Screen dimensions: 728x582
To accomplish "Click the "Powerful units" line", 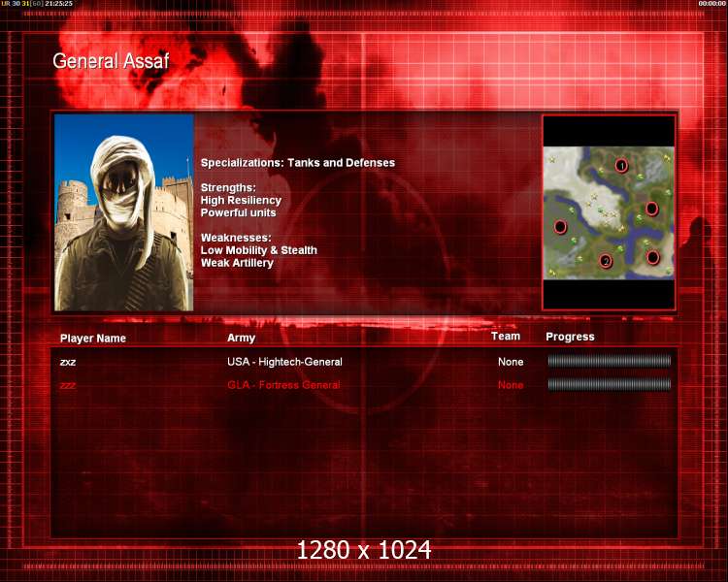I will [238, 212].
